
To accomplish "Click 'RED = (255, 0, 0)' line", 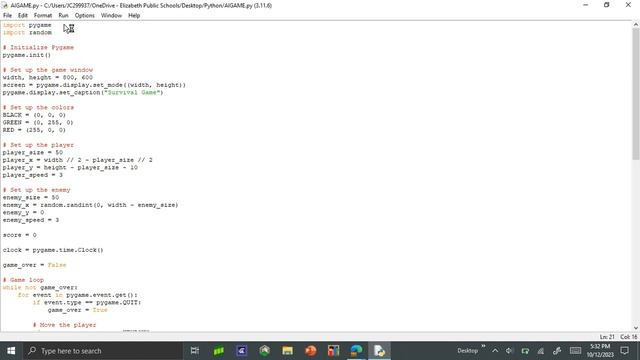I will tap(34, 130).
